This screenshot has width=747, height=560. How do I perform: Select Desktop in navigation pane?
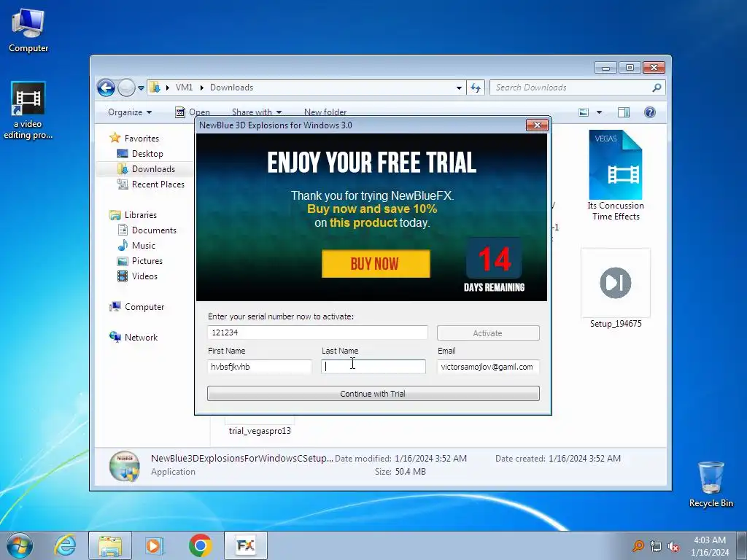(x=140, y=154)
